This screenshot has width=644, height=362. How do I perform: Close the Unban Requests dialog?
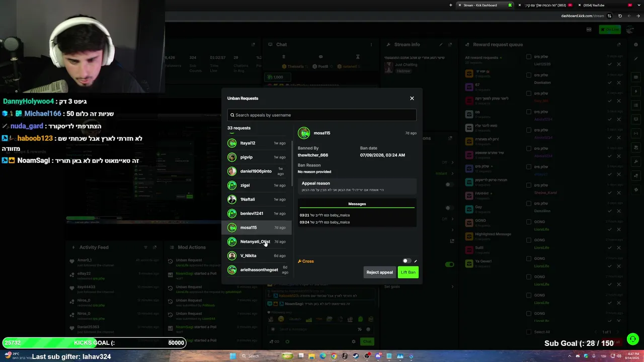point(412,99)
